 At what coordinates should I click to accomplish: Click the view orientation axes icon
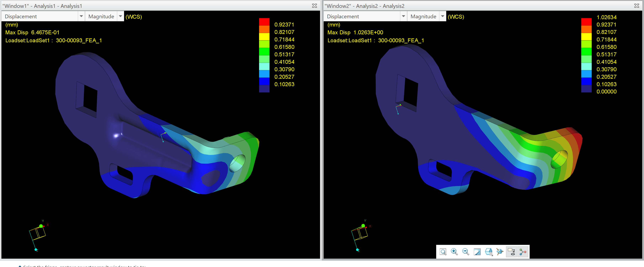[500, 252]
